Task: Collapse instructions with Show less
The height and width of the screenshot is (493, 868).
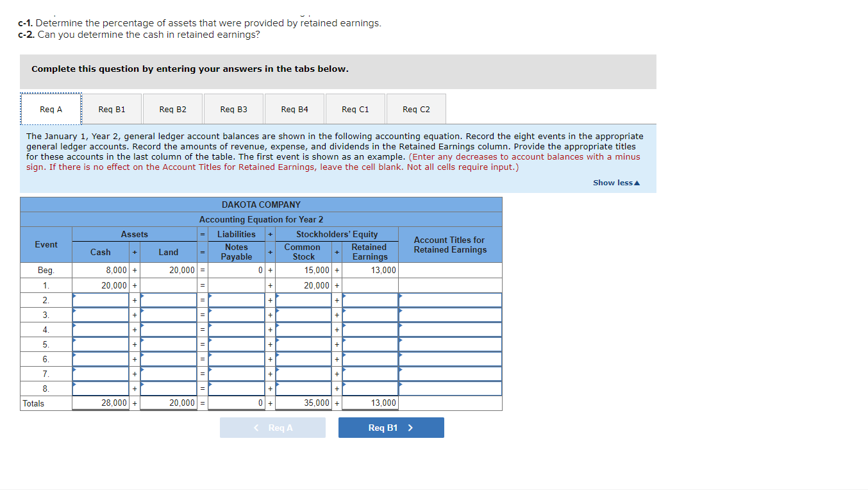Action: click(616, 183)
